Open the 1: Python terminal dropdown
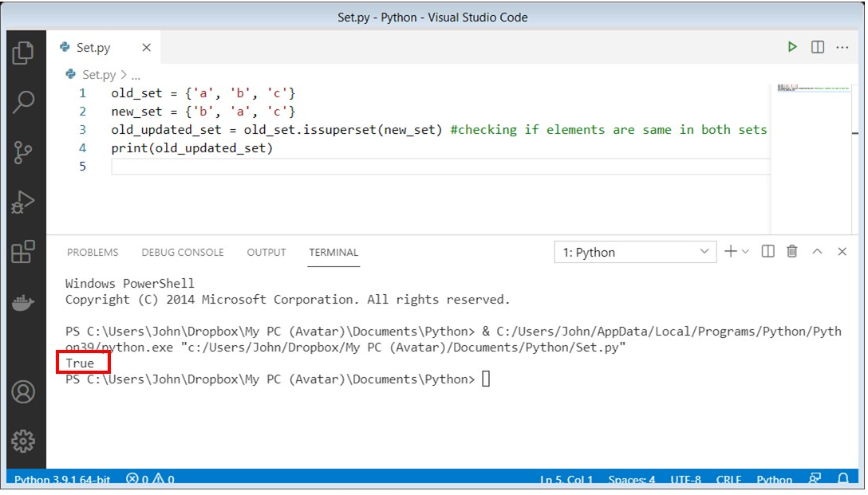The height and width of the screenshot is (495, 868). 634,251
